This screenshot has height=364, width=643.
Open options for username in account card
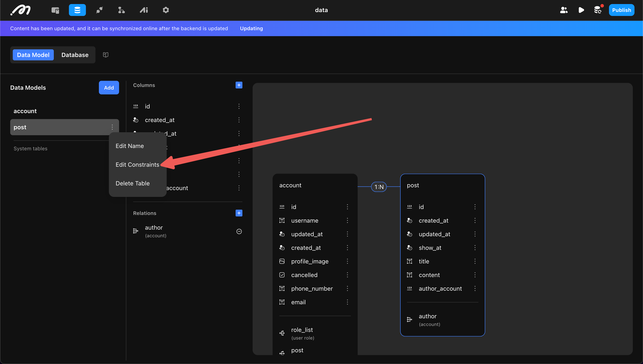click(x=347, y=220)
